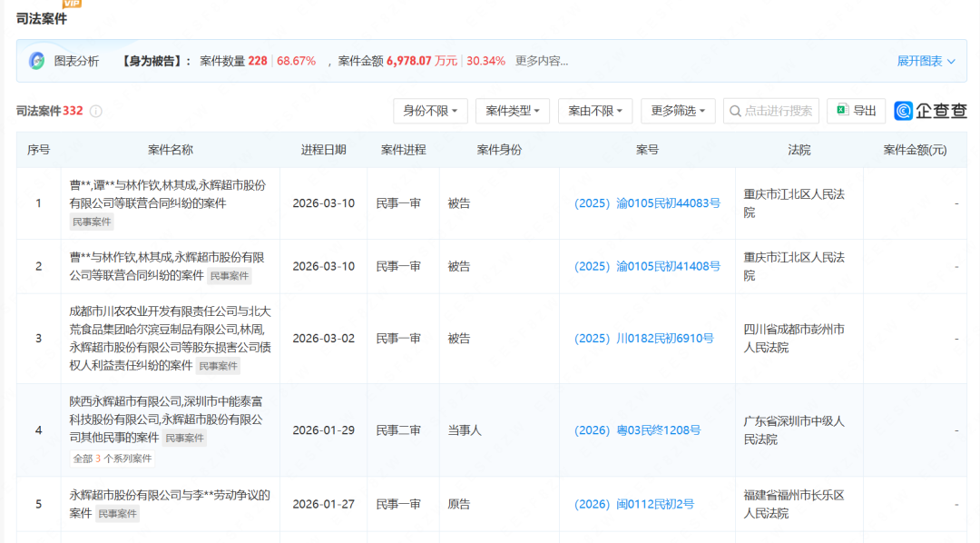Open the 案由不限 dropdown filter
Viewport: 980px width, 543px height.
pyautogui.click(x=595, y=111)
